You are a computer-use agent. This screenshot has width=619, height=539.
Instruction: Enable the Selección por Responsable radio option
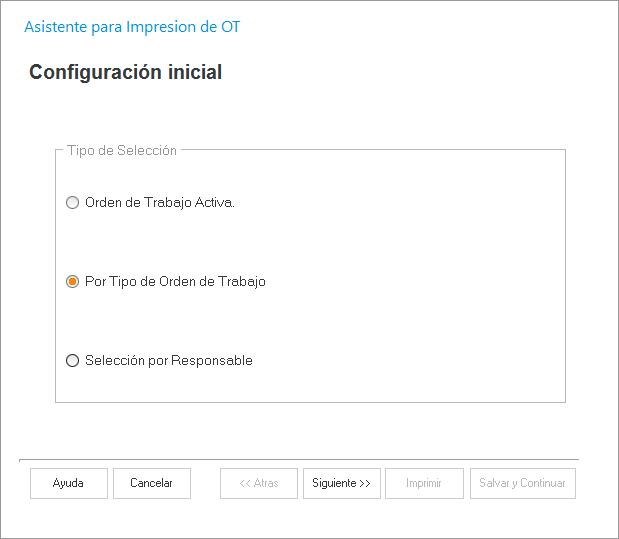pyautogui.click(x=72, y=361)
